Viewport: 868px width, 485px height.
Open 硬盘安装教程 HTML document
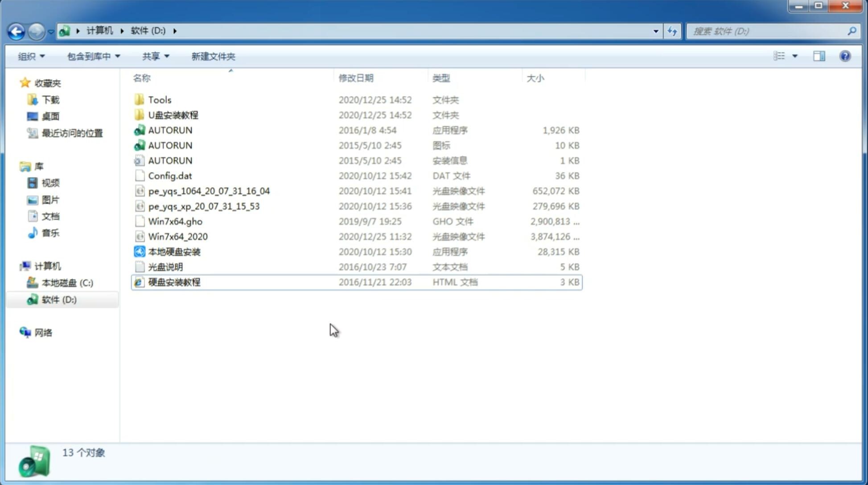point(173,282)
